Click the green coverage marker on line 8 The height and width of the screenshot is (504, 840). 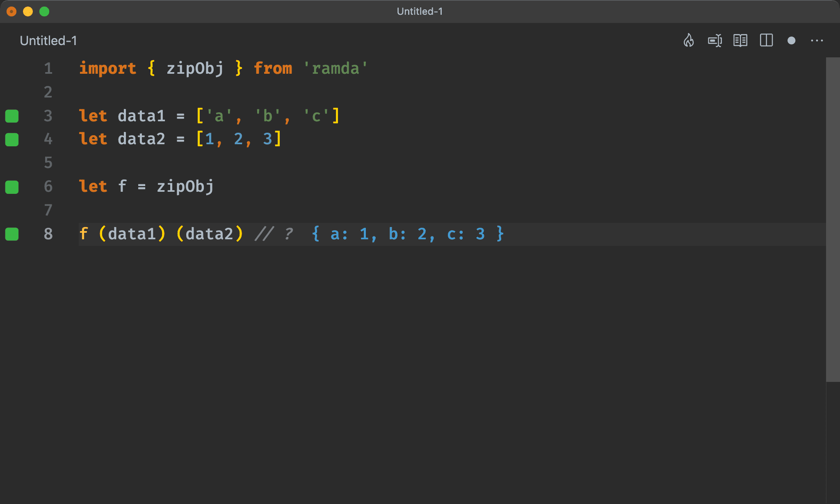pyautogui.click(x=12, y=234)
